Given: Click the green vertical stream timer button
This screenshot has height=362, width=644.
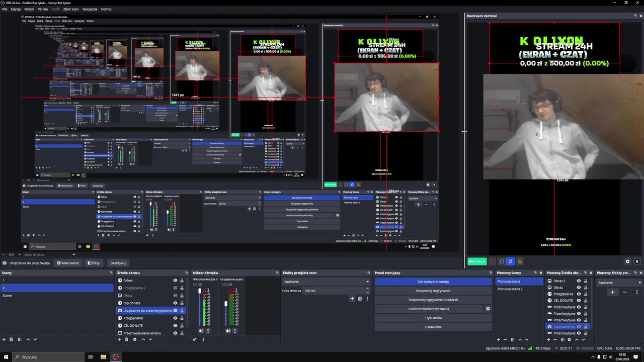Looking at the screenshot, I should tap(477, 261).
